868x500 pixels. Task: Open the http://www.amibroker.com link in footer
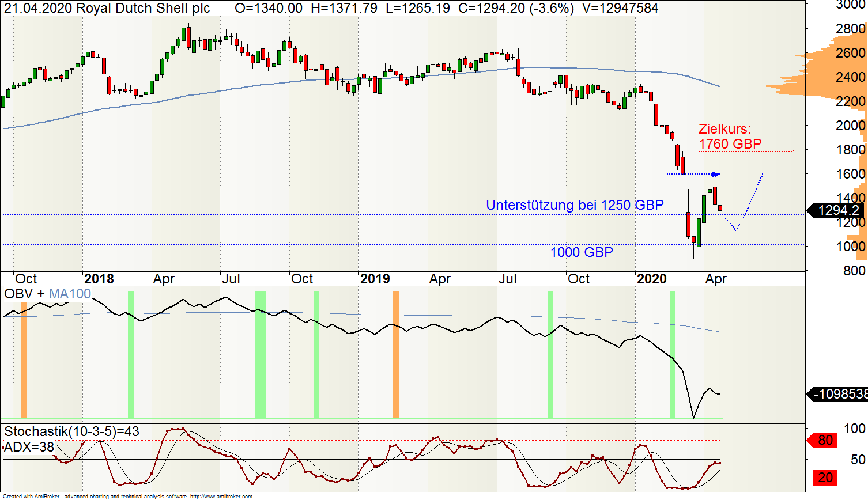(x=221, y=497)
